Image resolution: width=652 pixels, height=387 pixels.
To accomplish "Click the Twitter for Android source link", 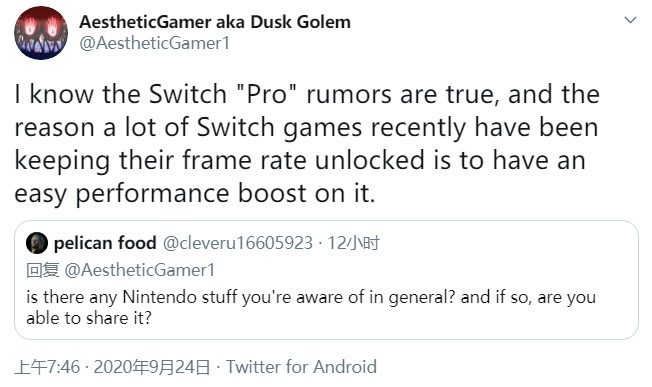I will 301,367.
